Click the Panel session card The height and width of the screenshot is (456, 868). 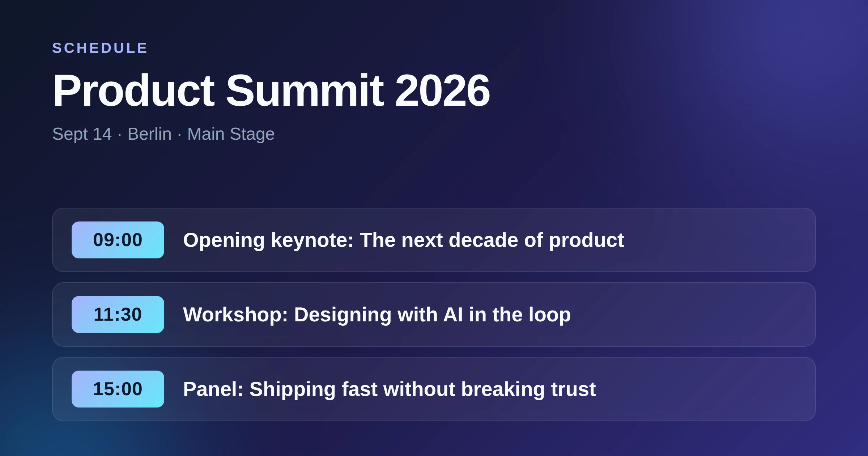pyautogui.click(x=434, y=389)
